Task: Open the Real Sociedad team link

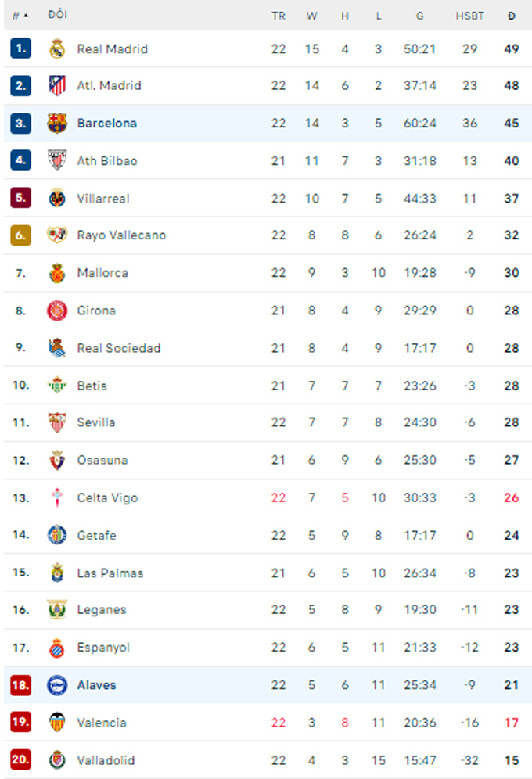Action: [x=119, y=348]
